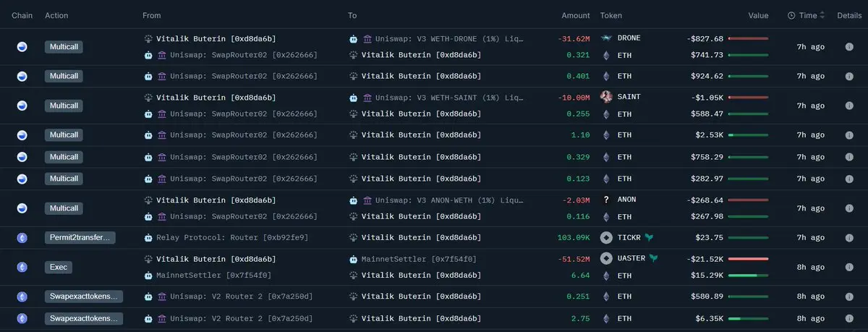Click Ethereum chain icon in Exec row
This screenshot has height=332, width=868.
(x=22, y=267)
